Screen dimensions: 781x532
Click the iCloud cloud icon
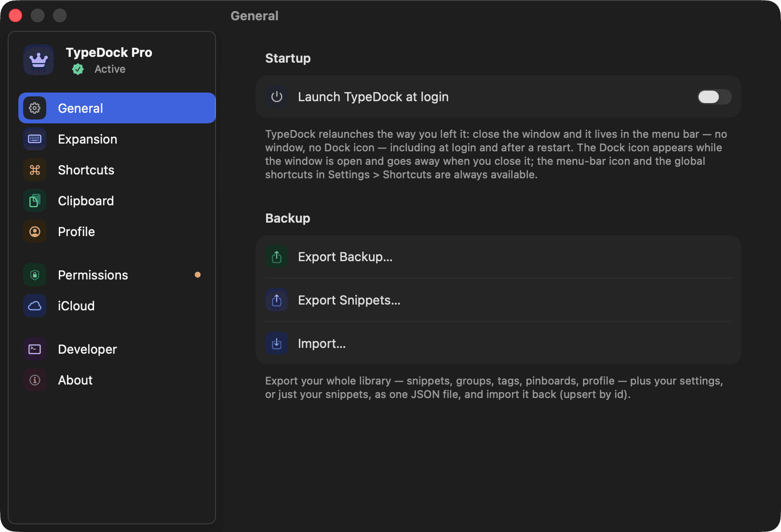(x=35, y=306)
